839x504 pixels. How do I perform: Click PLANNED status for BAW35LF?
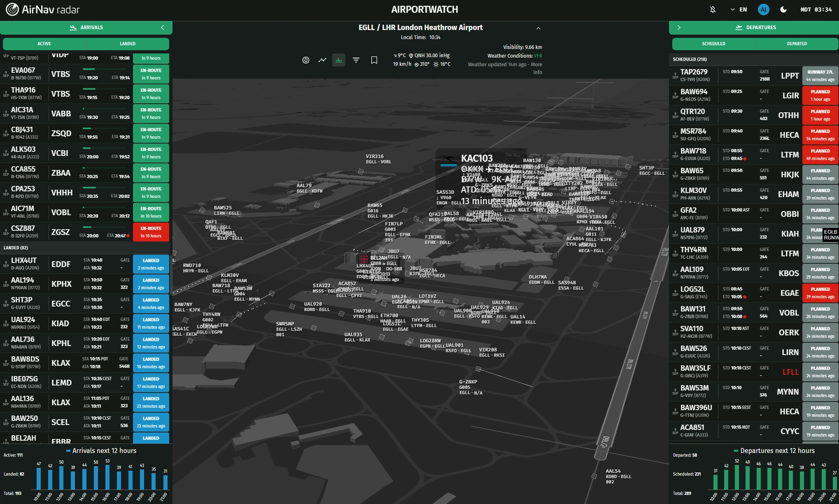[x=820, y=372]
